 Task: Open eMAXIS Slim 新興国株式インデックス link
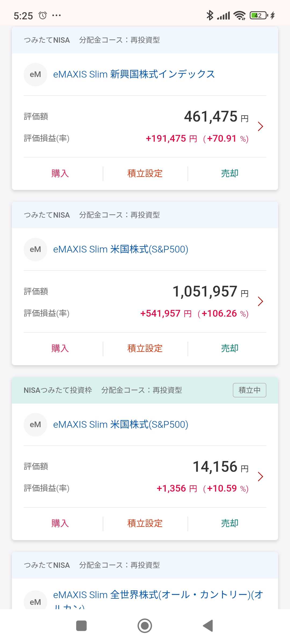tap(134, 74)
